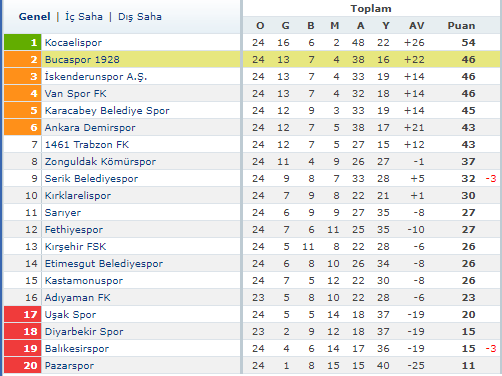Click 1461 Trabzon FK team name
Screen dimensions: 502x376
coord(87,145)
